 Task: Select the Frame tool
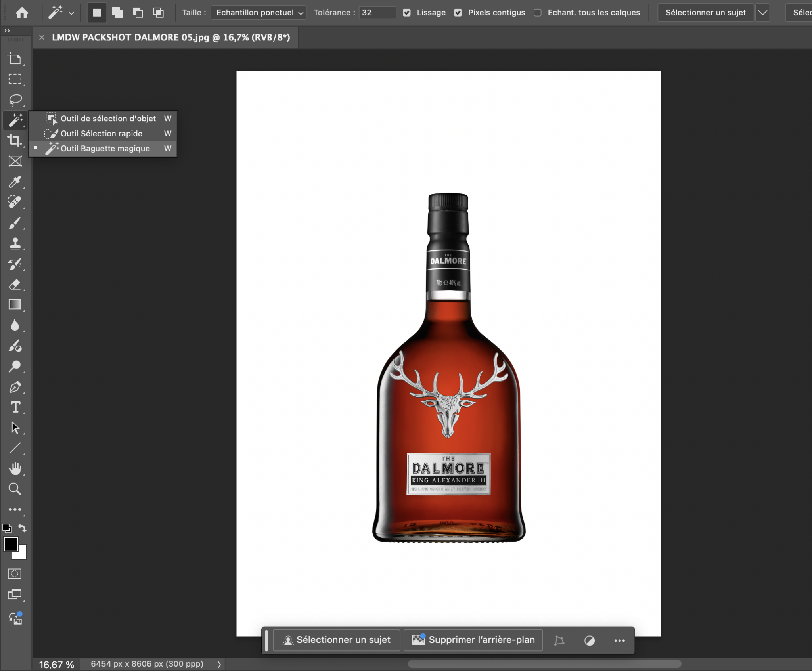click(x=15, y=161)
